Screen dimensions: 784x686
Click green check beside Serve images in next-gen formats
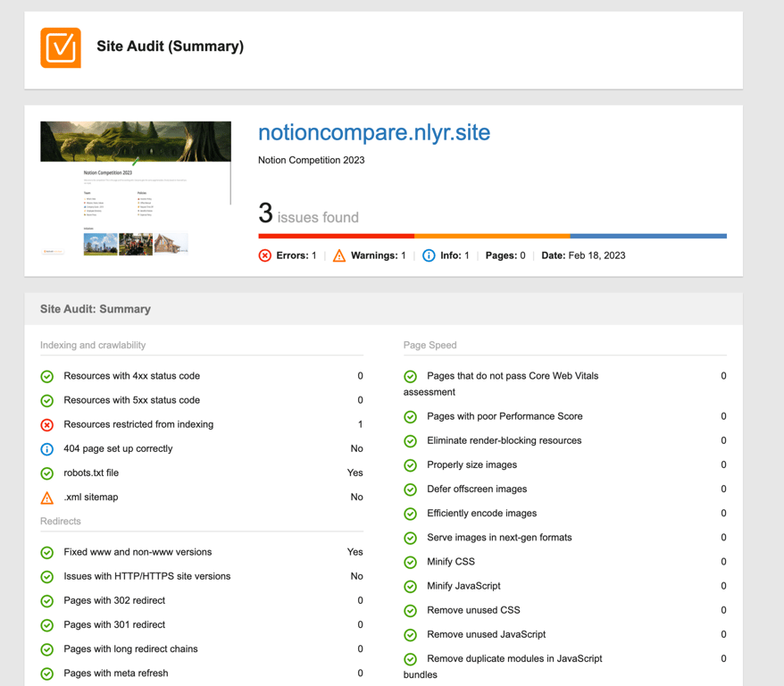411,538
